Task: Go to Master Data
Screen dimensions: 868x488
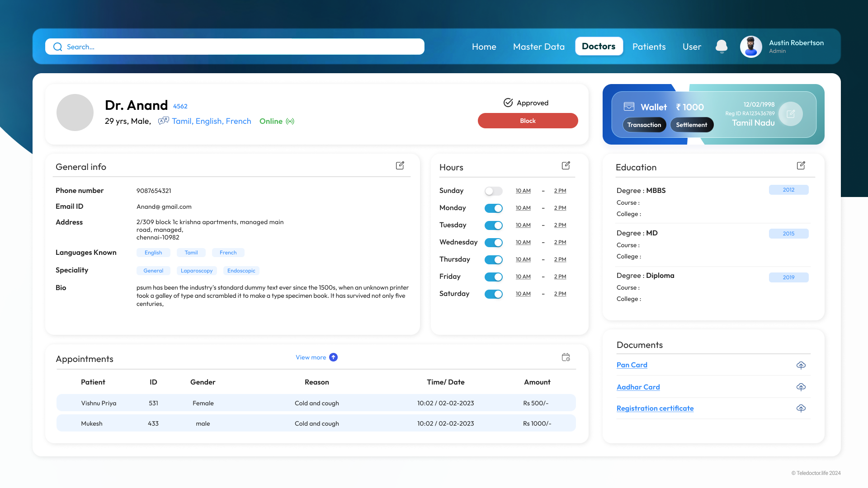Action: point(538,47)
